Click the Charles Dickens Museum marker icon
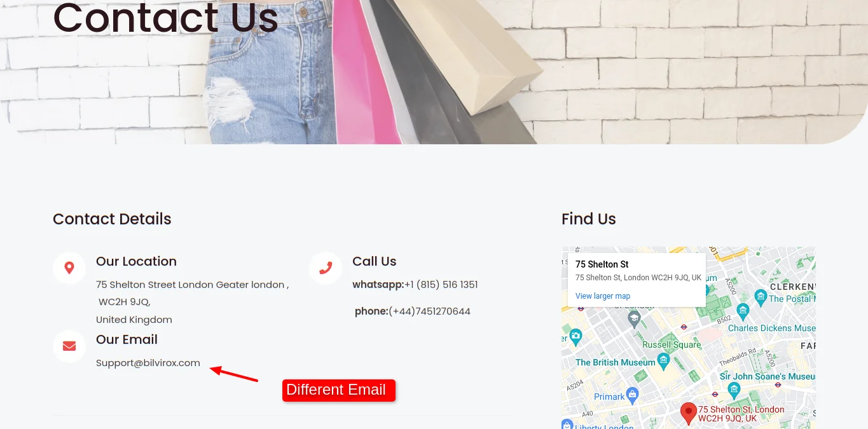This screenshot has height=429, width=868. click(743, 311)
